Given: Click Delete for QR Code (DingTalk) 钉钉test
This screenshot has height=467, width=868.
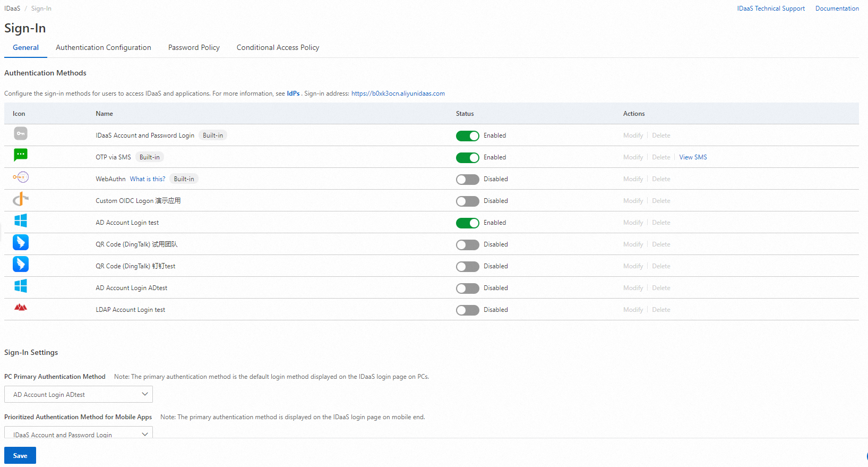Looking at the screenshot, I should [661, 266].
